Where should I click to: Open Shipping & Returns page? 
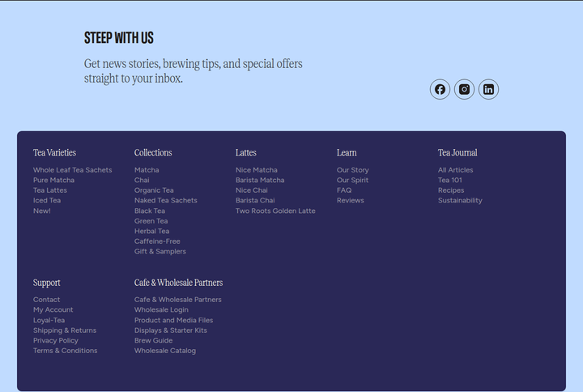tap(65, 330)
